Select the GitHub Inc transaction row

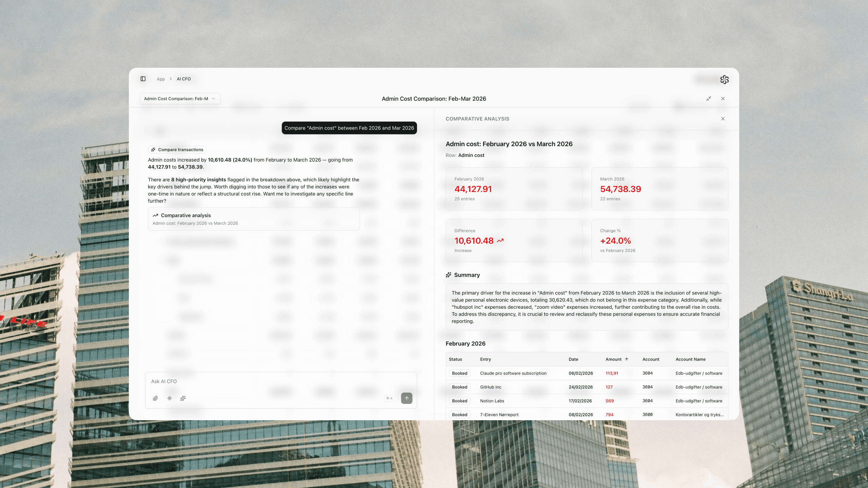(x=491, y=387)
